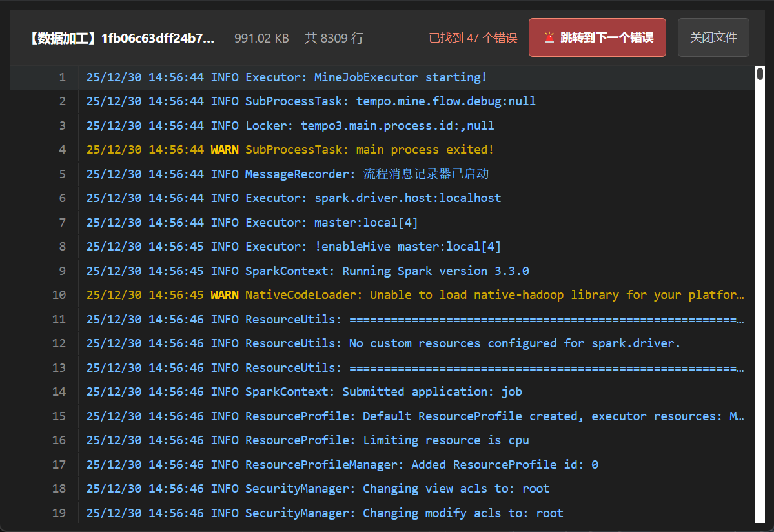
Task: Select line Changing view acls to: root
Action: click(x=382, y=489)
